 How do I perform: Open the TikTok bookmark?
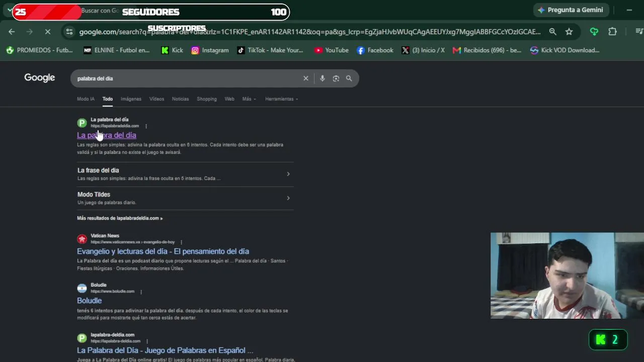[271, 50]
